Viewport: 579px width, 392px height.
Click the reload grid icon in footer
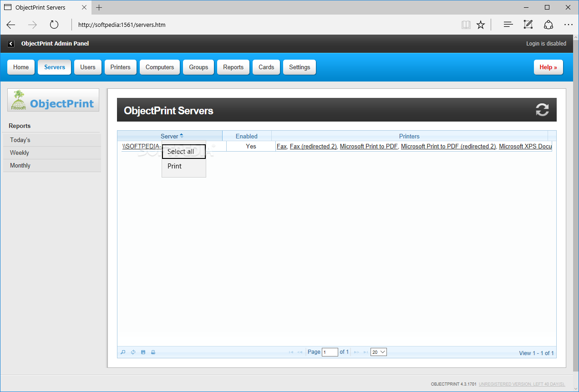[133, 352]
